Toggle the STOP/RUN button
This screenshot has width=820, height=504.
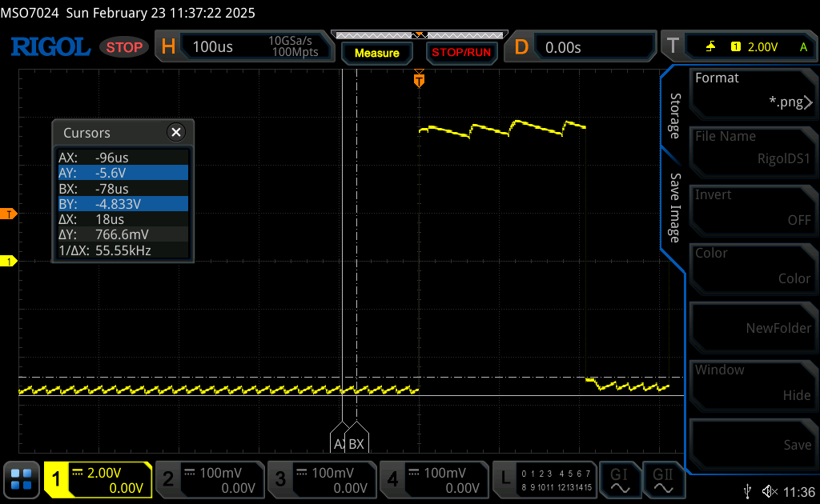pyautogui.click(x=461, y=53)
